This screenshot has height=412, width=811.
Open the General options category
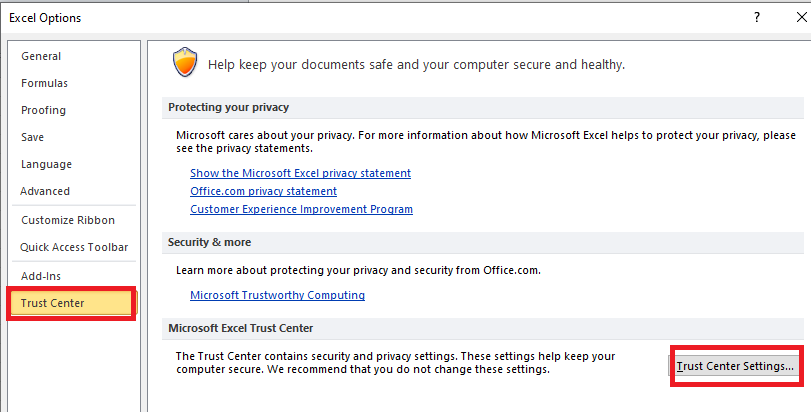click(x=41, y=57)
